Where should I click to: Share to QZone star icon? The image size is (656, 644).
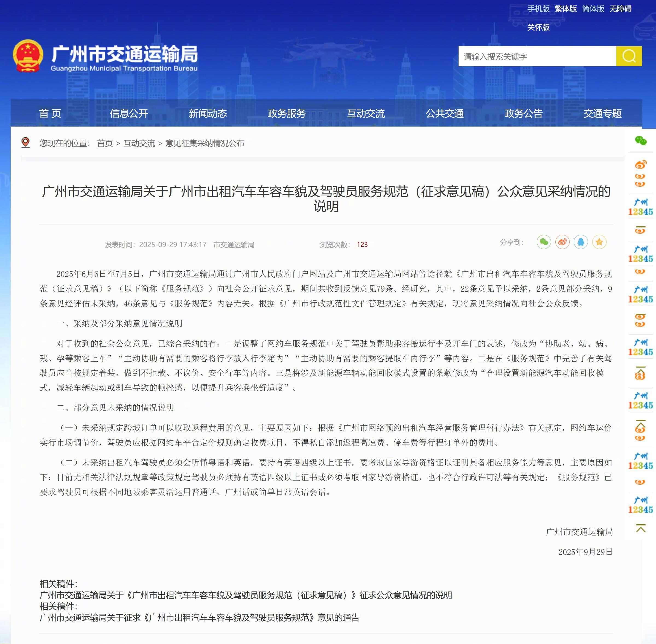599,242
